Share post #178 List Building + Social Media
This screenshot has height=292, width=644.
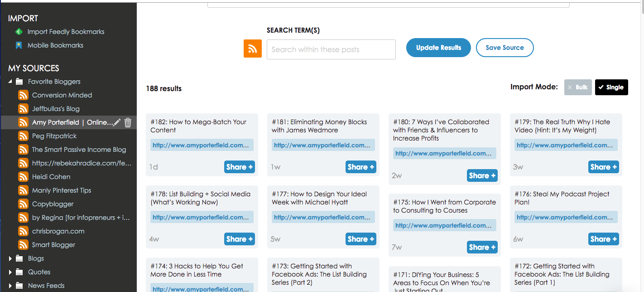239,239
